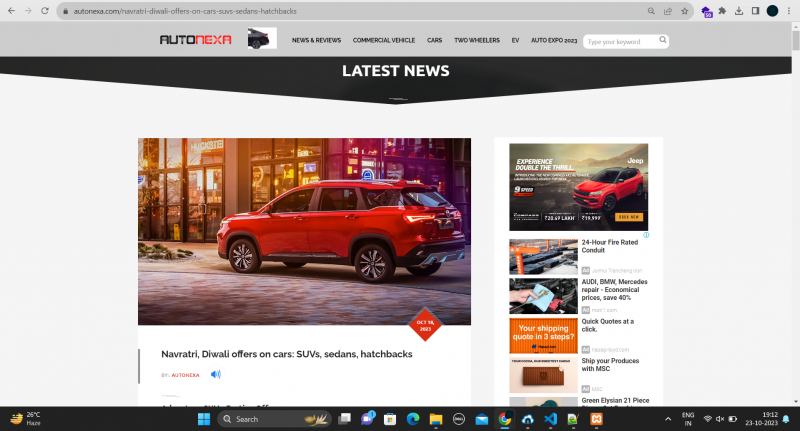Open the red SUV article image
800x431 pixels.
tap(304, 231)
